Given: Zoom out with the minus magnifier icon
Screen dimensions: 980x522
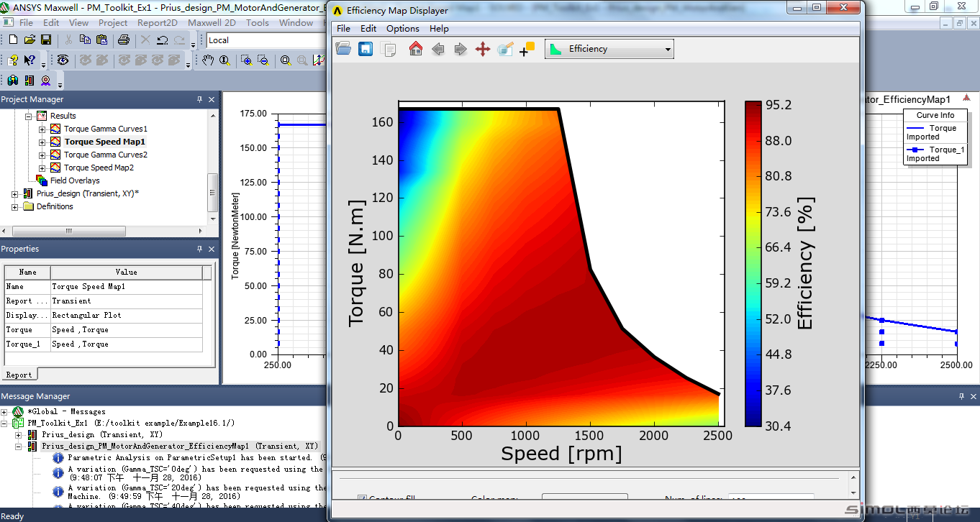Looking at the screenshot, I should click(x=263, y=60).
